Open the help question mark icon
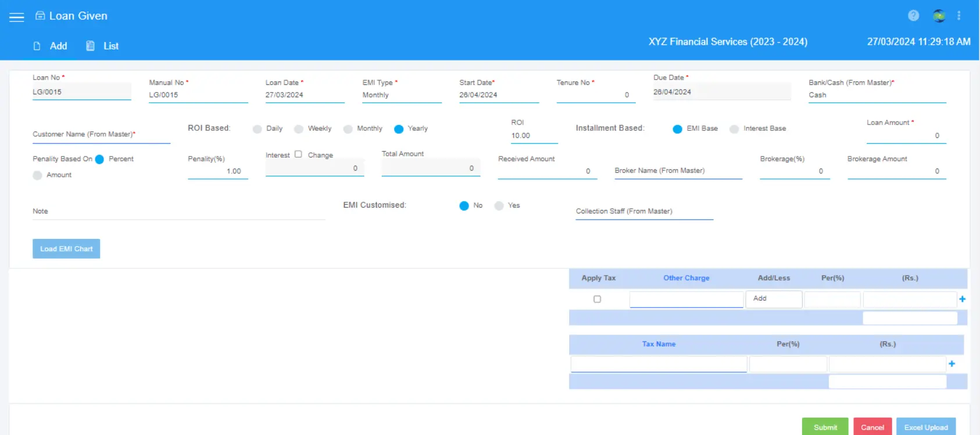The height and width of the screenshot is (435, 980). click(x=914, y=16)
